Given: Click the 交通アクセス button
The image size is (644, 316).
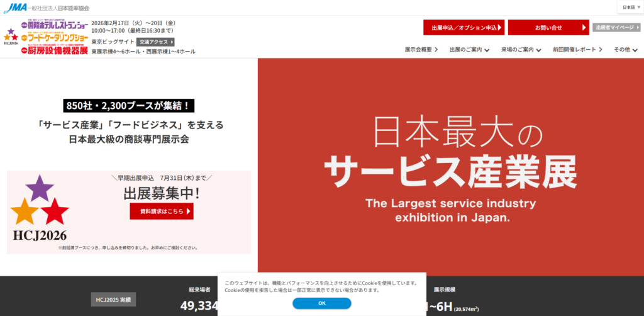Looking at the screenshot, I should click(x=155, y=42).
